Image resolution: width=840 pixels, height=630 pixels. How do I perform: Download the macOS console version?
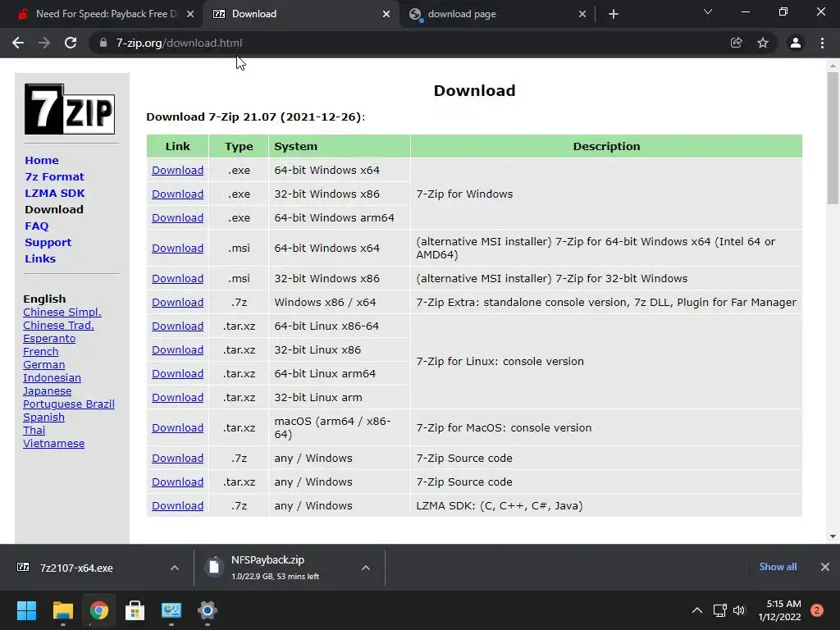click(177, 428)
